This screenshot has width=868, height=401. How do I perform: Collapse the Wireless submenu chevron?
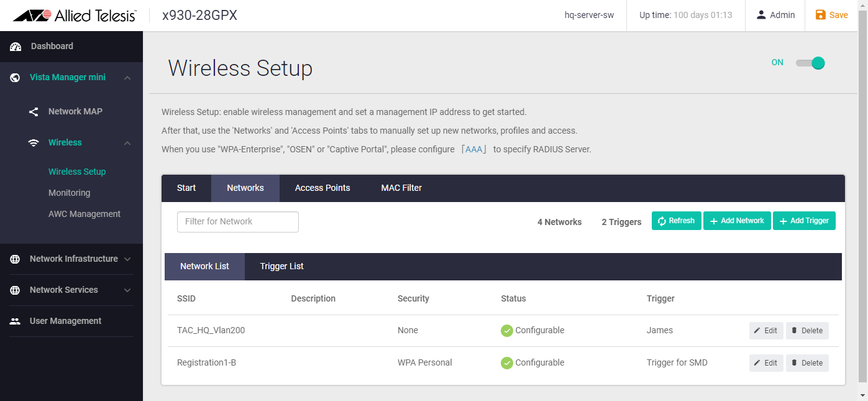(x=127, y=143)
